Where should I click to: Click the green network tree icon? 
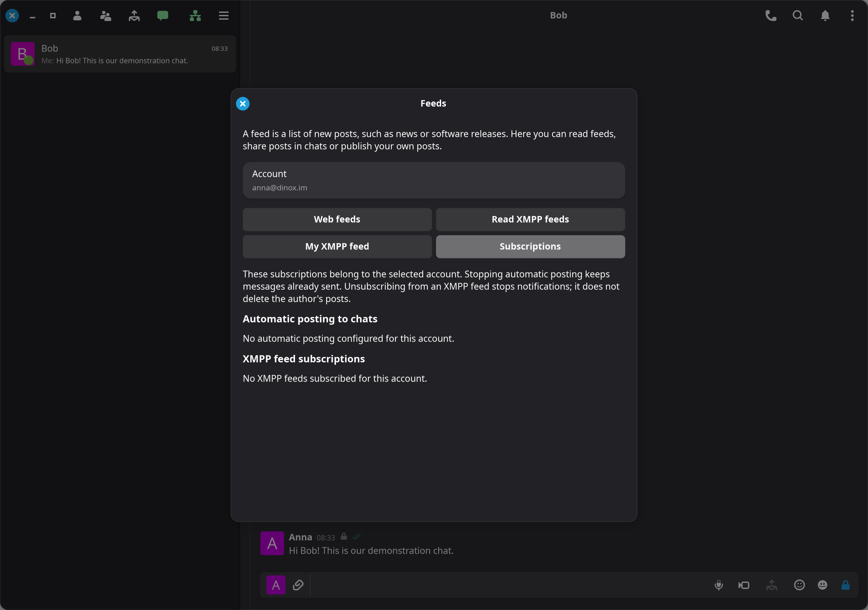coord(195,16)
